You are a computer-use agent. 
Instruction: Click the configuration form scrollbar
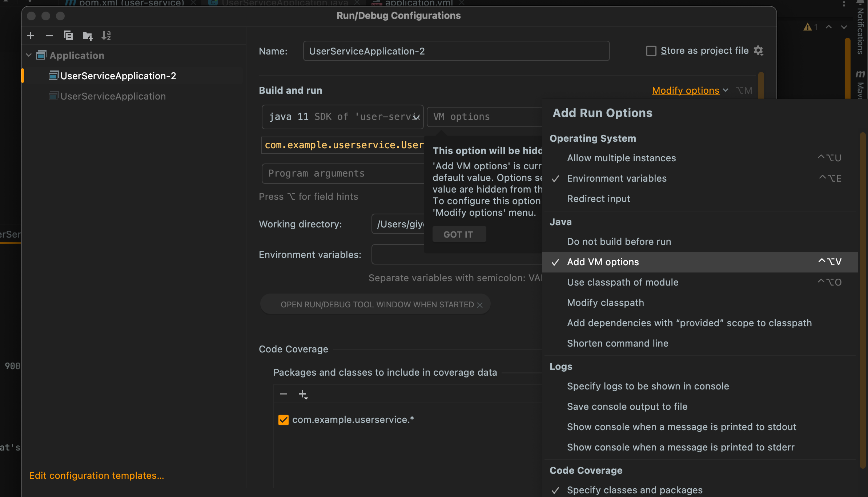click(761, 85)
